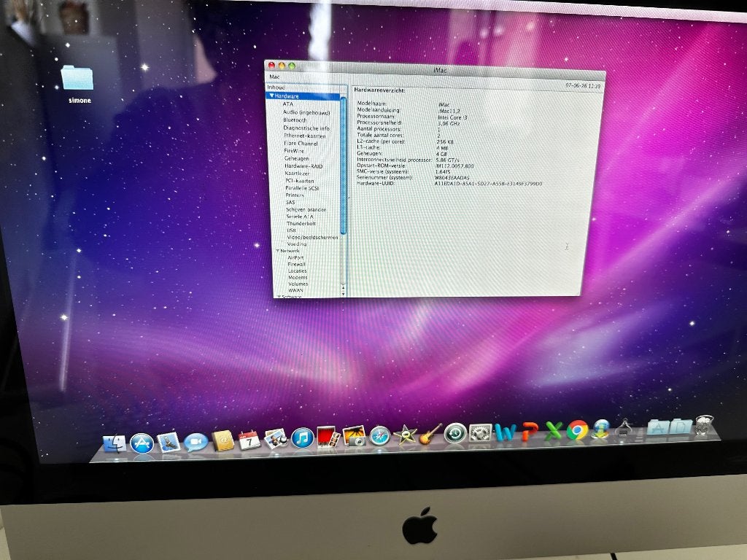Select Firewall under Netwerk
The image size is (747, 560).
click(296, 264)
